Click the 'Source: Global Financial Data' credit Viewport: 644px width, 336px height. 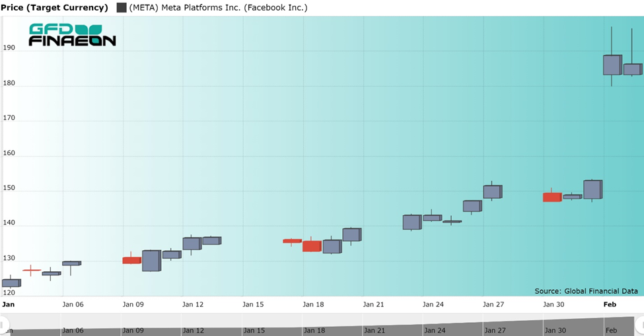(586, 291)
